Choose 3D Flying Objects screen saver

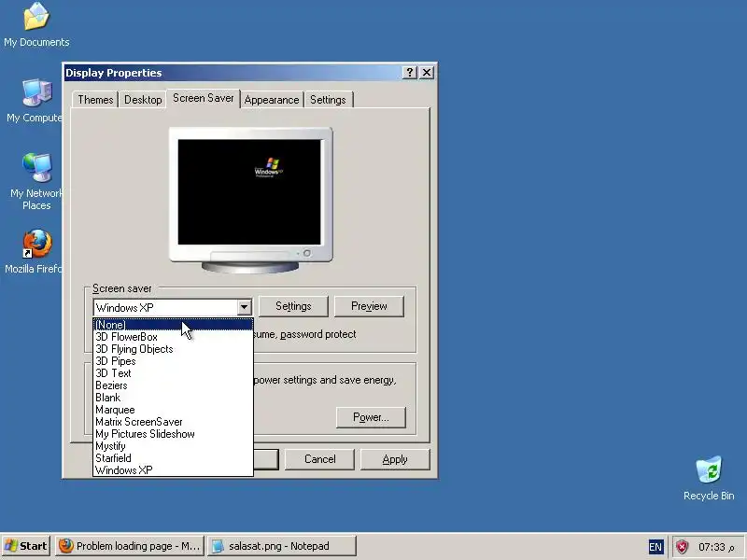click(173, 349)
